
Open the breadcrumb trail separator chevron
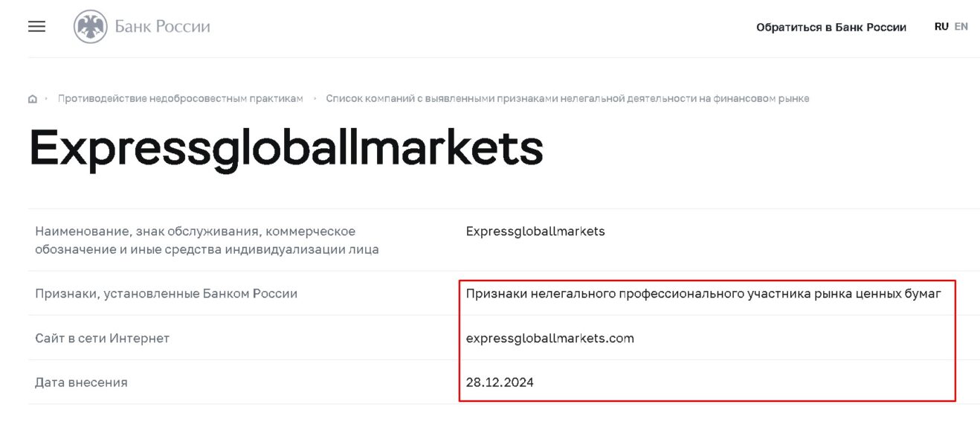point(48,98)
